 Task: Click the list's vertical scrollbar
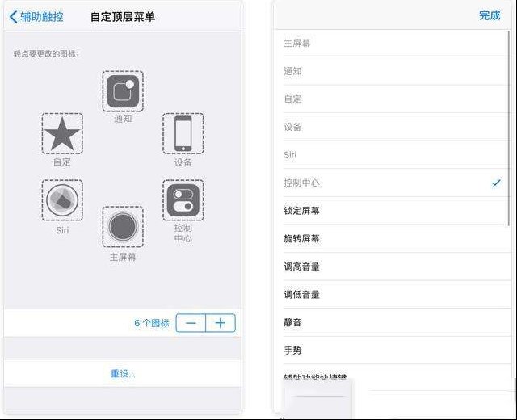(x=509, y=128)
